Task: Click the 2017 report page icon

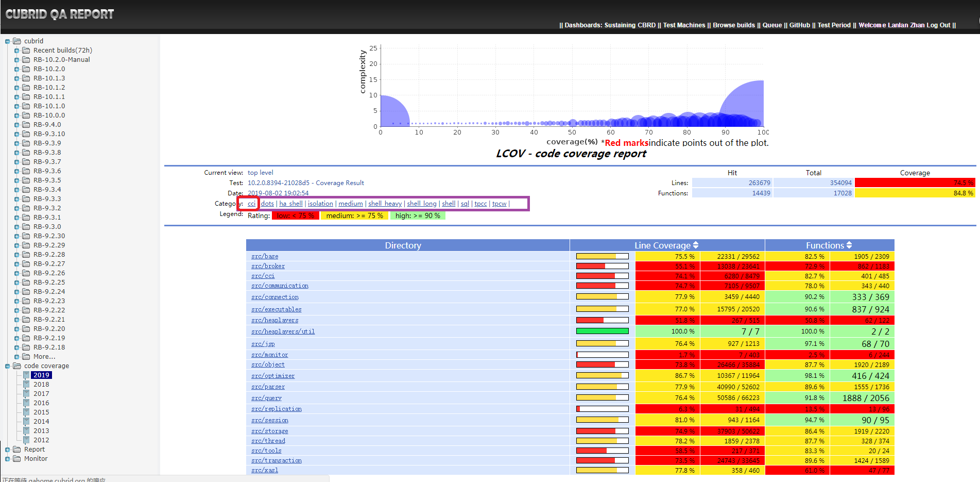Action: [26, 393]
